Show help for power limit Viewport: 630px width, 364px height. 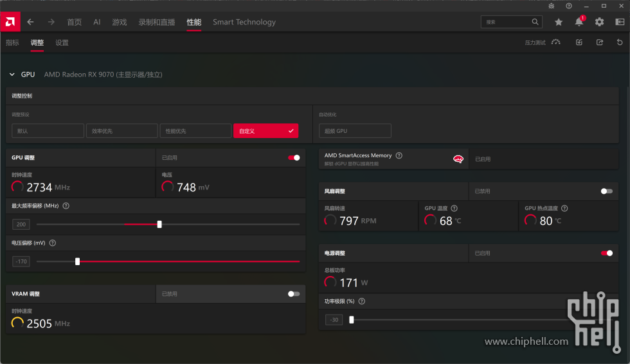361,301
